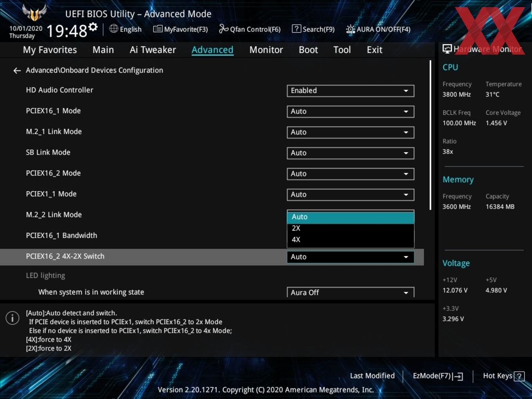Image resolution: width=532 pixels, height=399 pixels.
Task: Switch to the Ai Tweaker tab
Action: click(153, 50)
